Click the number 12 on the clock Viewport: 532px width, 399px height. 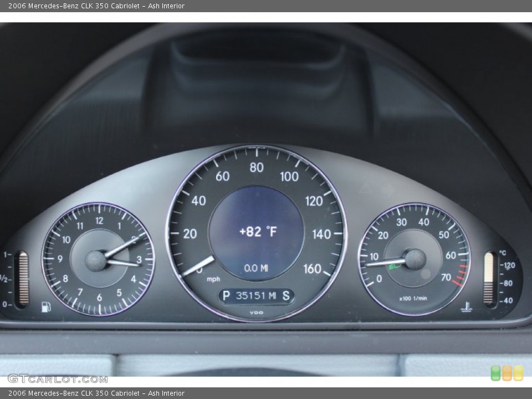point(99,221)
